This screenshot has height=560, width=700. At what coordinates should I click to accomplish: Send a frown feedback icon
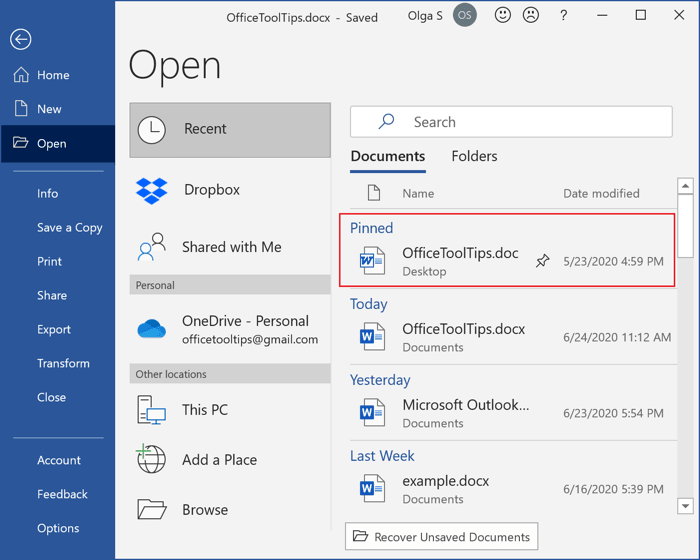[531, 15]
